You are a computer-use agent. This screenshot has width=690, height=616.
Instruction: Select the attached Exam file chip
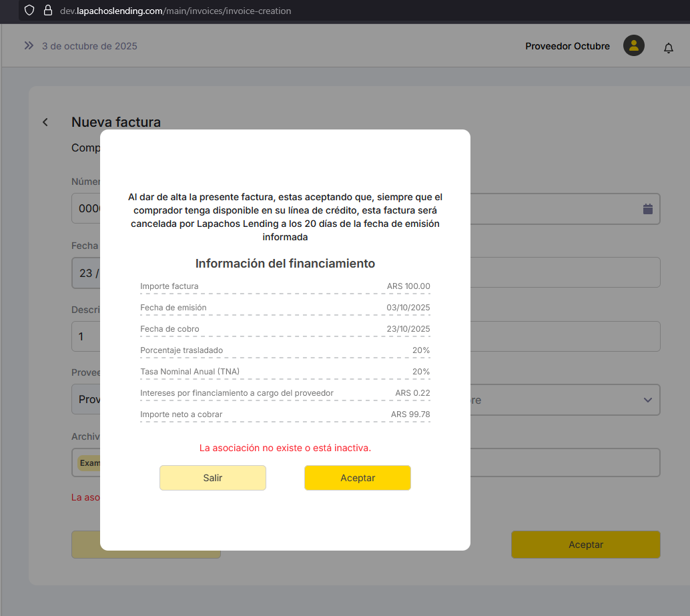point(88,463)
